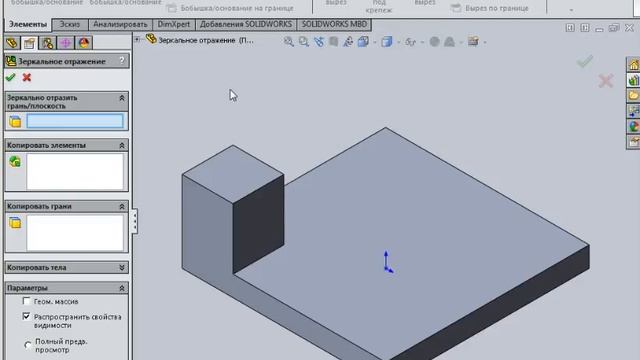Viewport: 640px width, 360px height.
Task: Click Zoom to Fit magnifier icon
Action: (289, 42)
